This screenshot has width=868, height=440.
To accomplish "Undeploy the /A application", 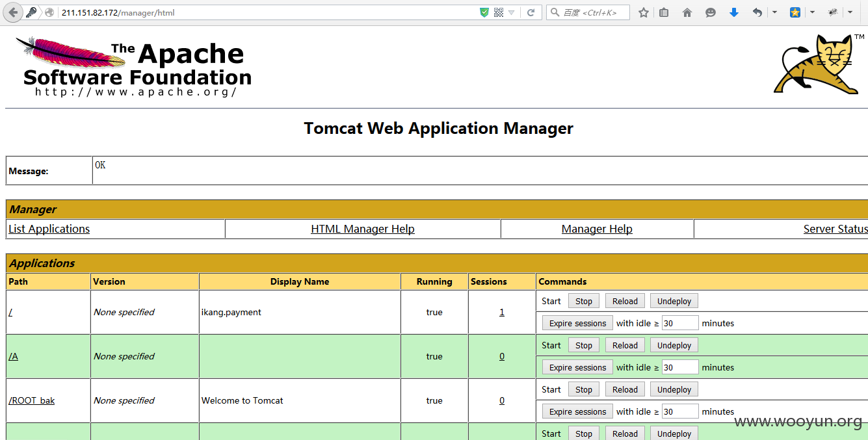I will tap(674, 345).
